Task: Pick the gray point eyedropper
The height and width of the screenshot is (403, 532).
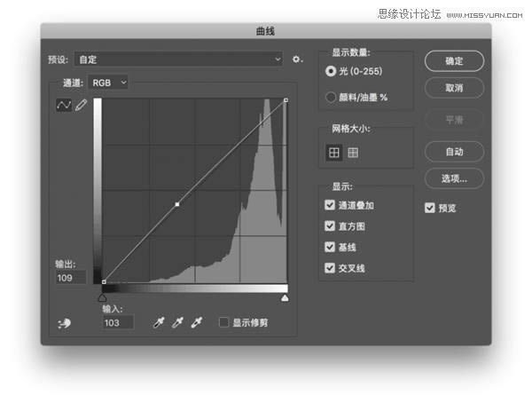Action: click(177, 322)
